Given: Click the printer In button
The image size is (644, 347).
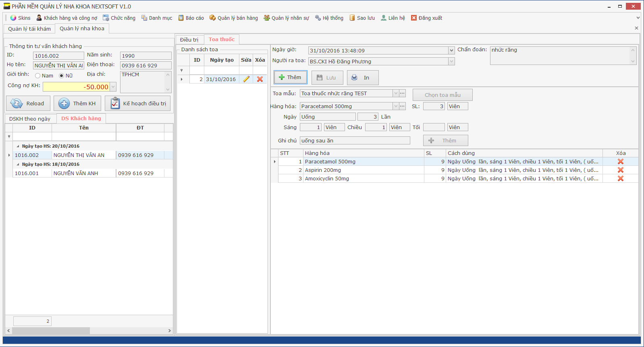Looking at the screenshot, I should (x=362, y=78).
